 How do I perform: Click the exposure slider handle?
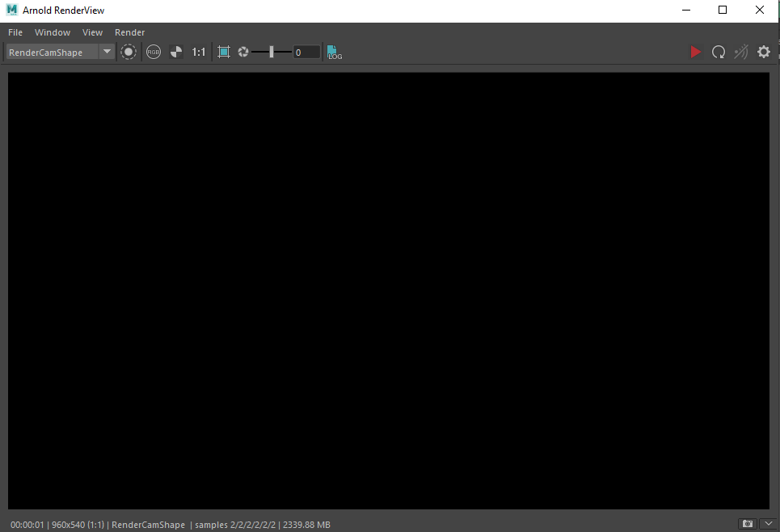[x=272, y=52]
